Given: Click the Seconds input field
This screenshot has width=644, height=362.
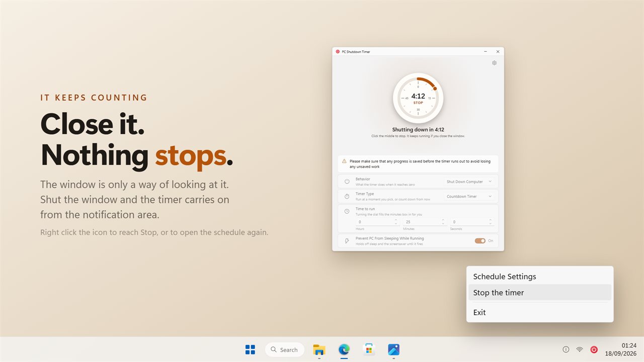Looking at the screenshot, I should 472,222.
